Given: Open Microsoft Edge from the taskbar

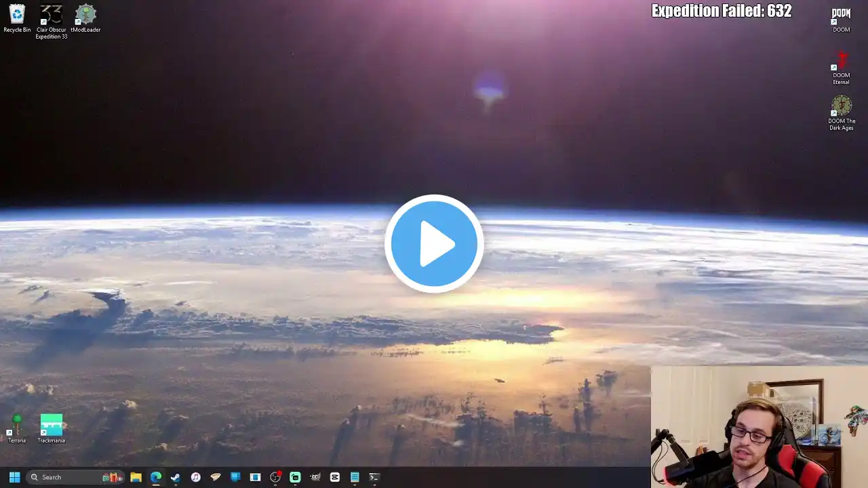Looking at the screenshot, I should coord(156,477).
